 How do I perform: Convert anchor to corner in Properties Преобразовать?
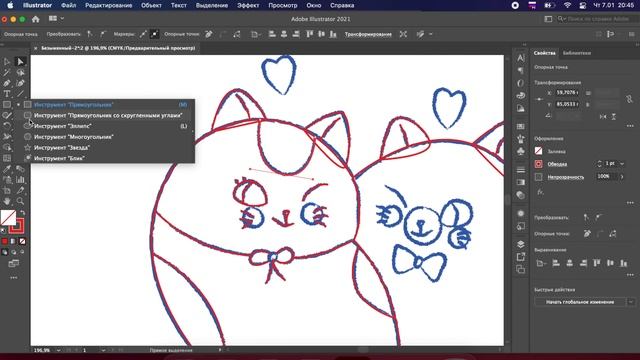587,218
